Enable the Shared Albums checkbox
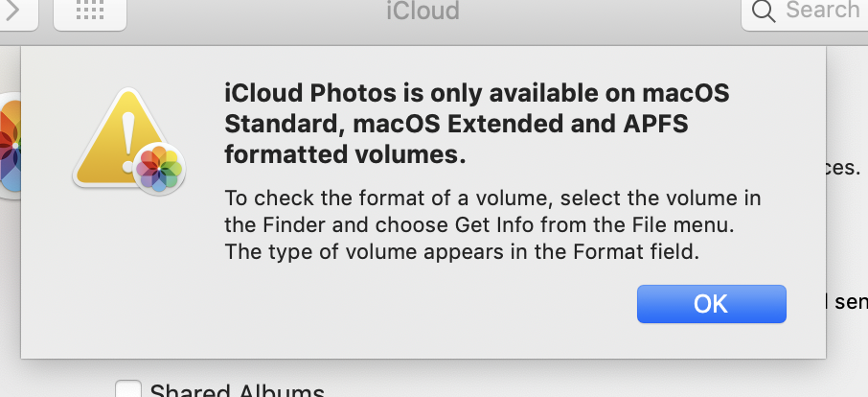This screenshot has width=868, height=397. tap(128, 390)
